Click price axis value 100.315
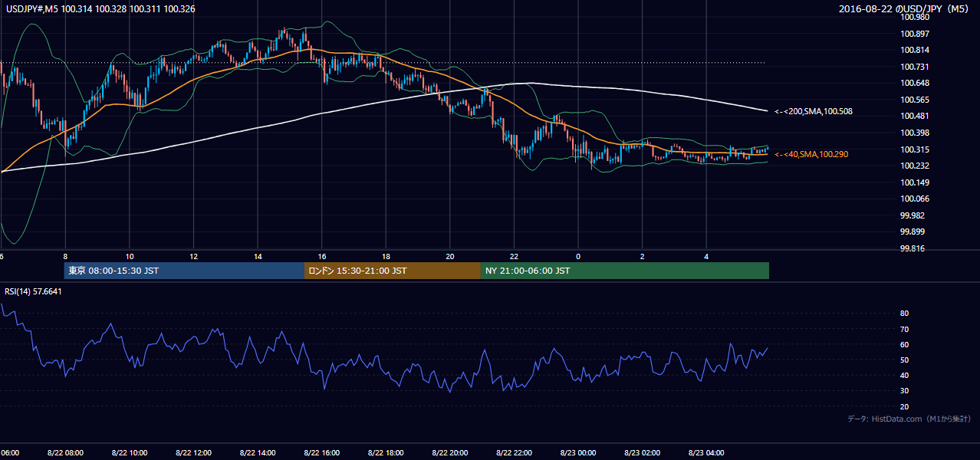980x460 pixels. [x=914, y=150]
